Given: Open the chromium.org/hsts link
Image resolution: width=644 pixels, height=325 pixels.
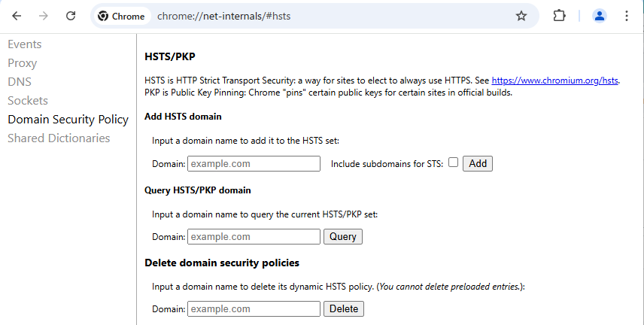Looking at the screenshot, I should pyautogui.click(x=554, y=80).
